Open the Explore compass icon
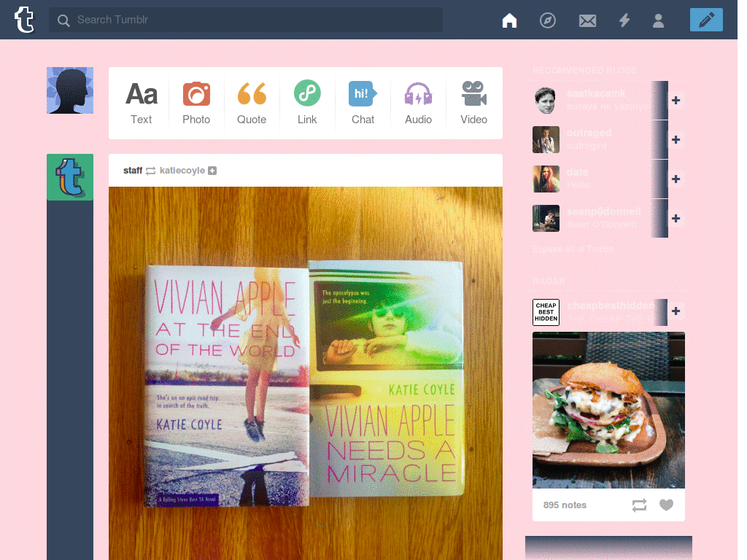The width and height of the screenshot is (747, 560). tap(547, 20)
